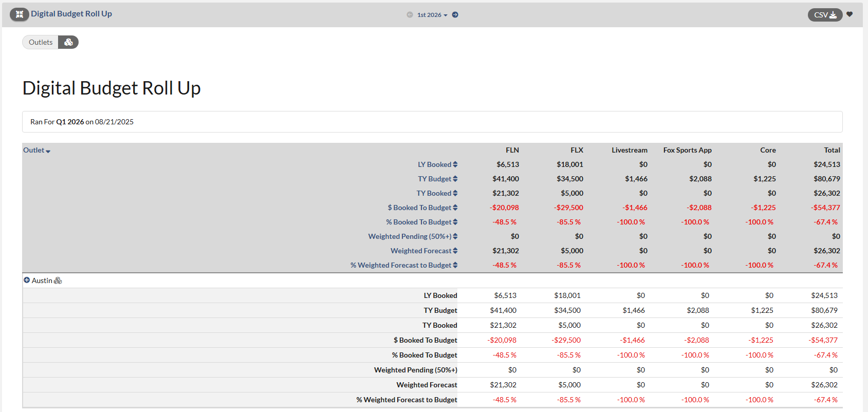Screen dimensions: 868x412
Task: Click the Outlets filter label
Action: (41, 42)
